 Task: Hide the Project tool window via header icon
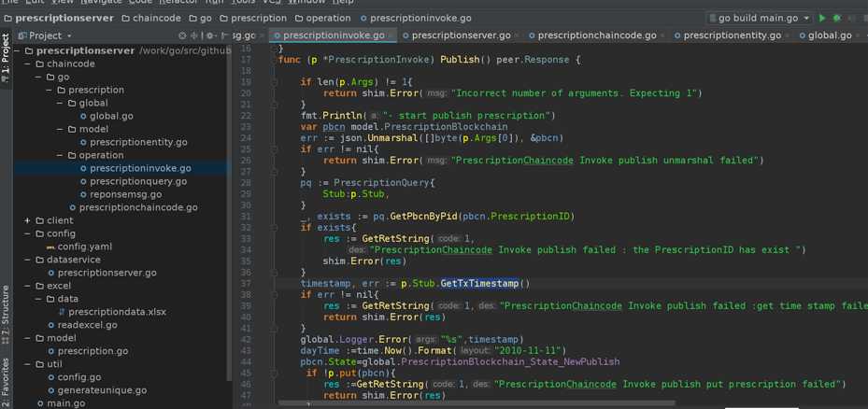225,35
